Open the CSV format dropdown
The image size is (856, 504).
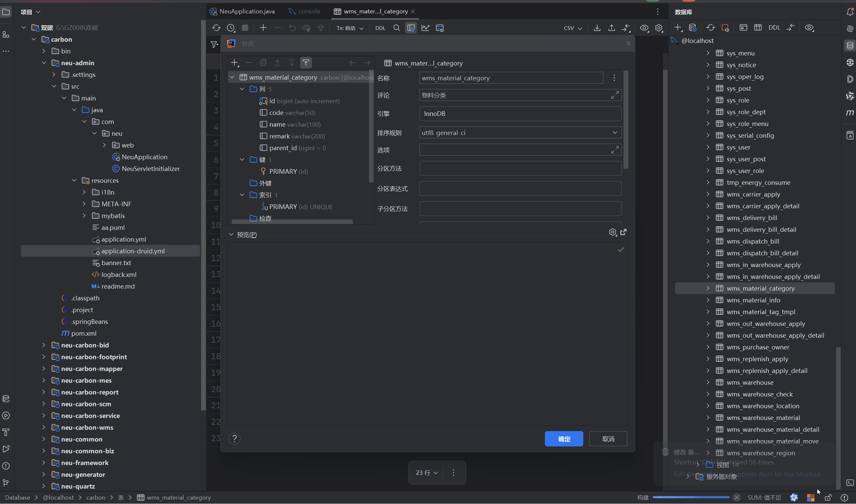573,28
